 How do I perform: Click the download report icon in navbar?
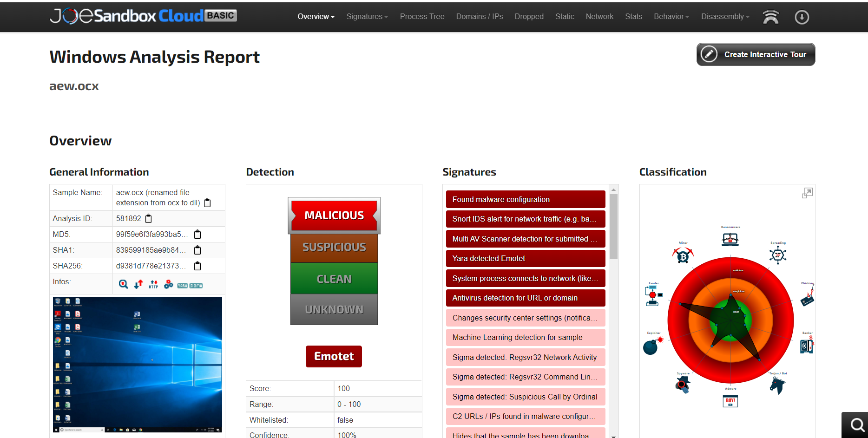coord(802,17)
